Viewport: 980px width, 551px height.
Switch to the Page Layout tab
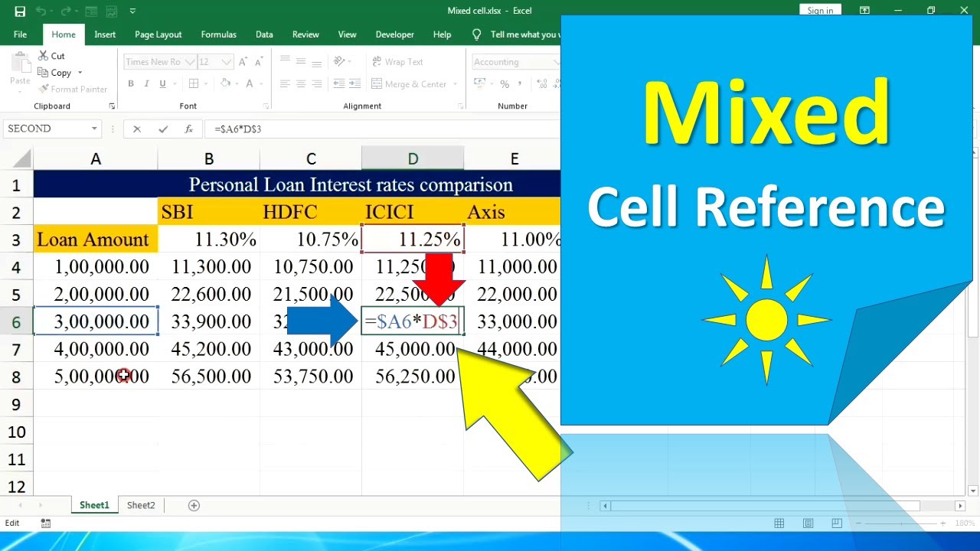158,34
